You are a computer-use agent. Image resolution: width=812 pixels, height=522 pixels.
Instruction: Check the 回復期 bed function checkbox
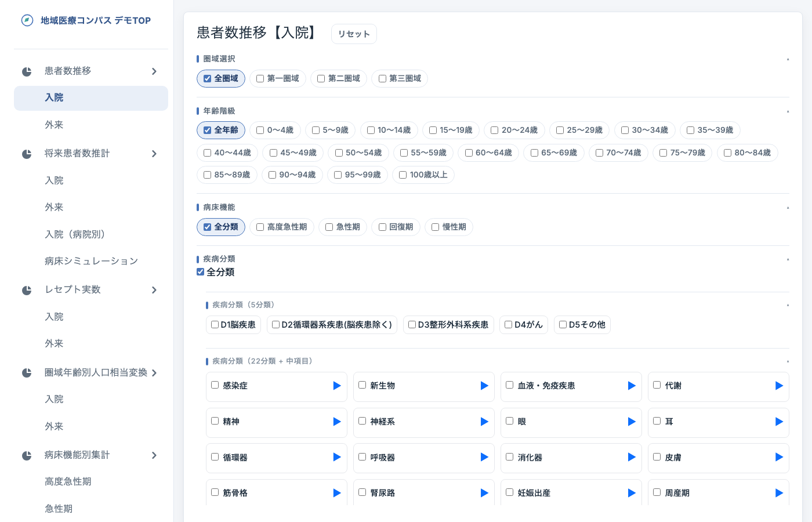(x=382, y=227)
